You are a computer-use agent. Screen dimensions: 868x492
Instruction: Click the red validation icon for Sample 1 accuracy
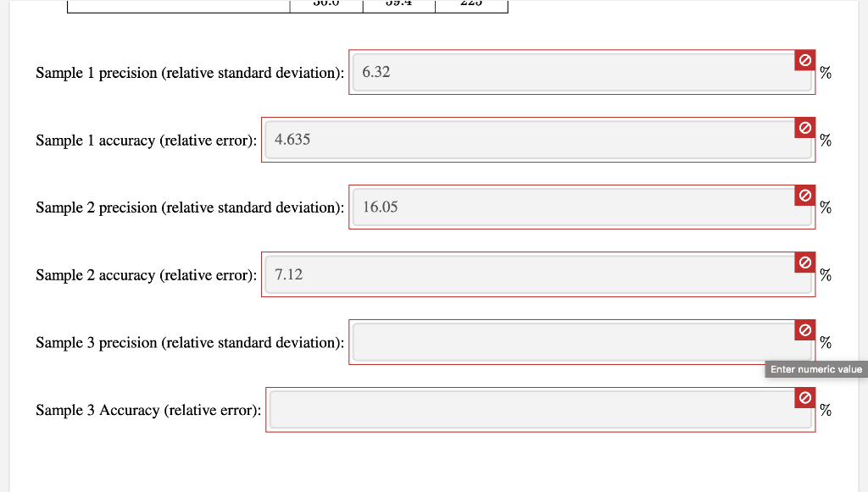coord(804,127)
